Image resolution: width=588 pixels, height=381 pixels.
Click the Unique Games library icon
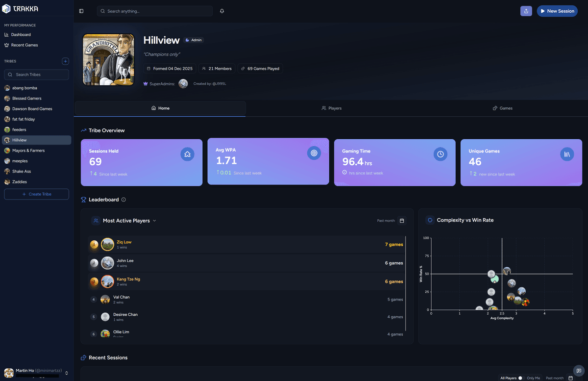click(x=567, y=154)
